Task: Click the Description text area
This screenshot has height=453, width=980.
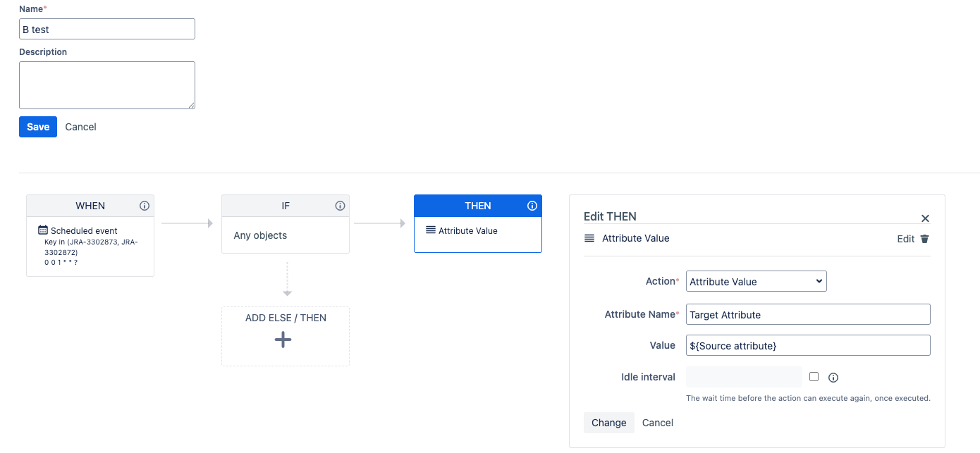Action: pos(106,83)
